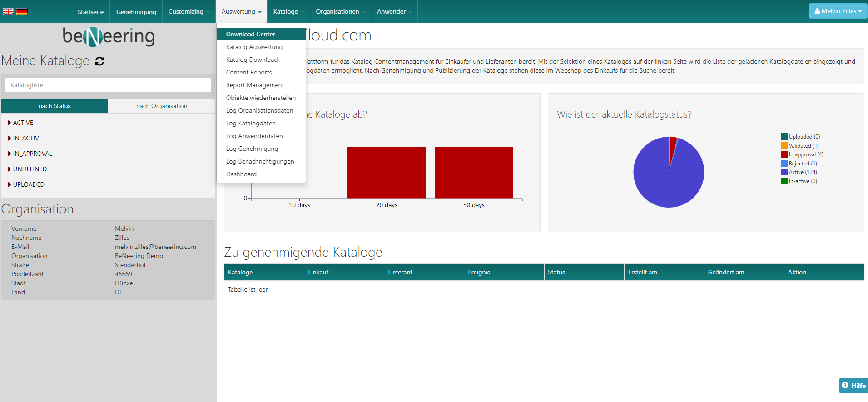Select Download Center menu entry
Image resolution: width=868 pixels, height=402 pixels.
[250, 34]
